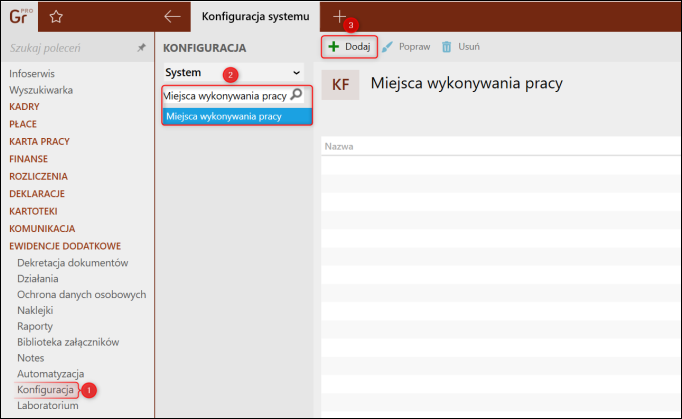Open Infoserwis in the sidebar

tap(32, 74)
